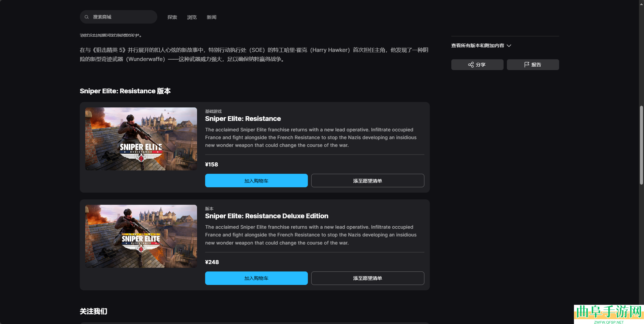Expand 查看所有版本和附加内容 chevron
644x324 pixels.
(x=509, y=46)
